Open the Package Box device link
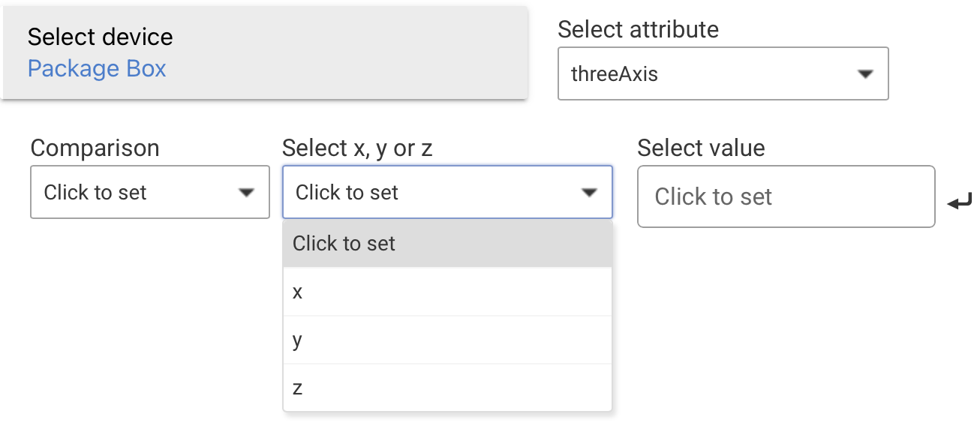The width and height of the screenshot is (980, 441). [97, 68]
